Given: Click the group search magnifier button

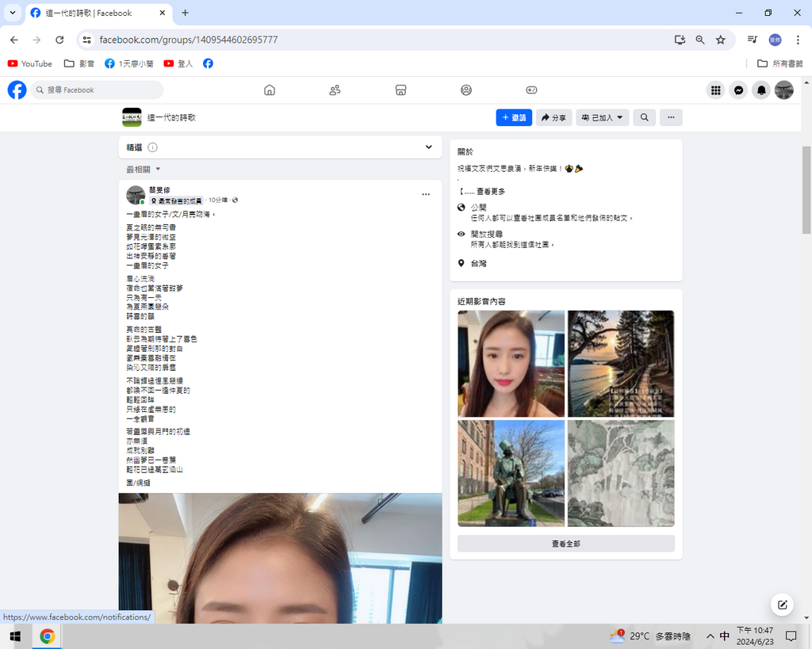Looking at the screenshot, I should [x=645, y=117].
